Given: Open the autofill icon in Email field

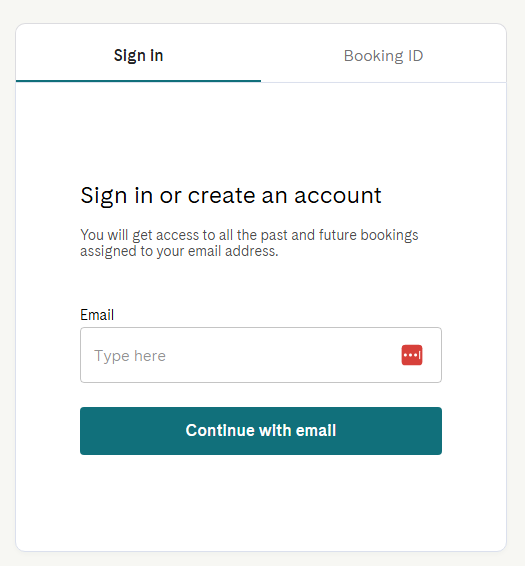Looking at the screenshot, I should (x=412, y=355).
